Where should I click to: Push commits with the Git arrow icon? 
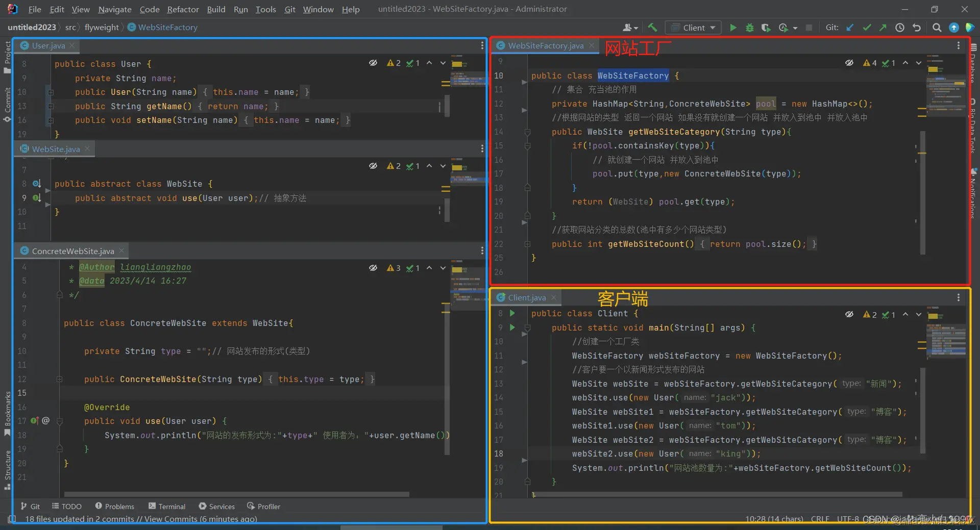tap(883, 28)
